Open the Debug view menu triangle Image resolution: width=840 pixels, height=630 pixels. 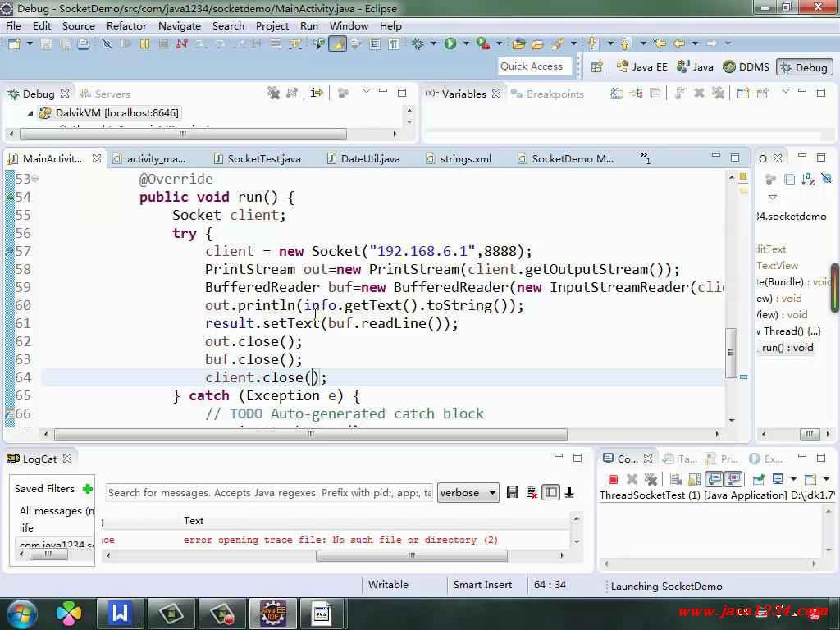point(367,92)
